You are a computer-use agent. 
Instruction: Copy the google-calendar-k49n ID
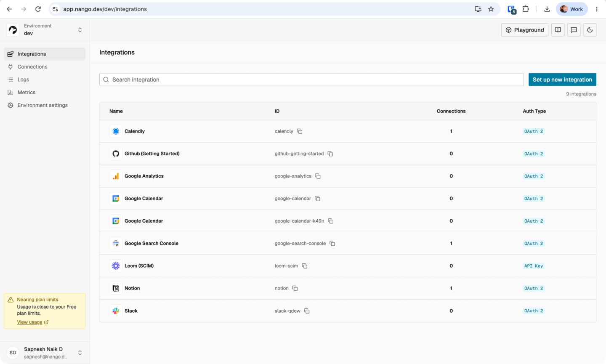point(331,221)
